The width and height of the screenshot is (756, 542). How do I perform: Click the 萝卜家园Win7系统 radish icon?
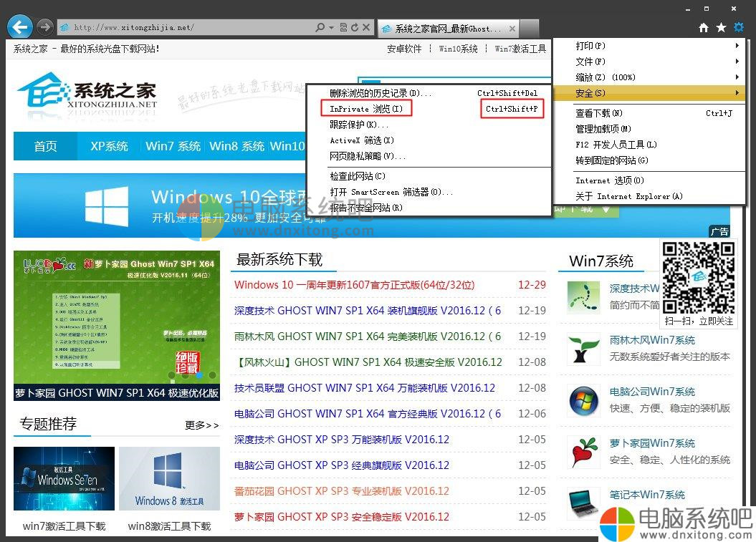pos(583,452)
